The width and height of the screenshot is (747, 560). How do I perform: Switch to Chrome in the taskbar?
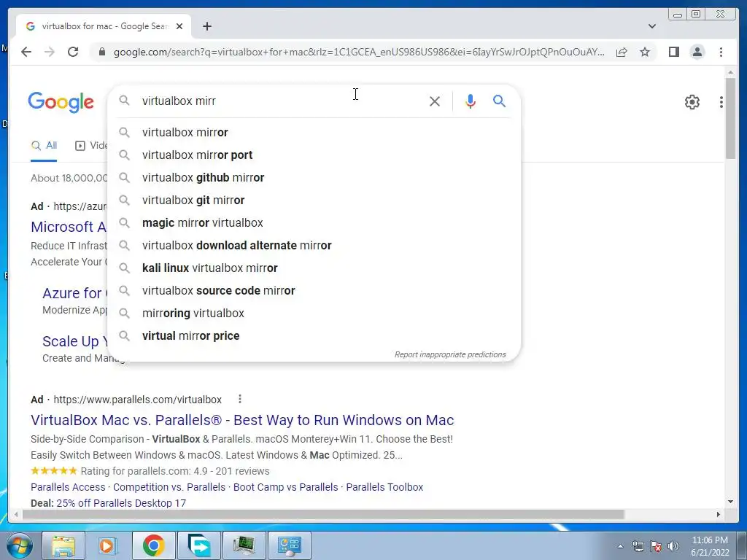point(153,545)
